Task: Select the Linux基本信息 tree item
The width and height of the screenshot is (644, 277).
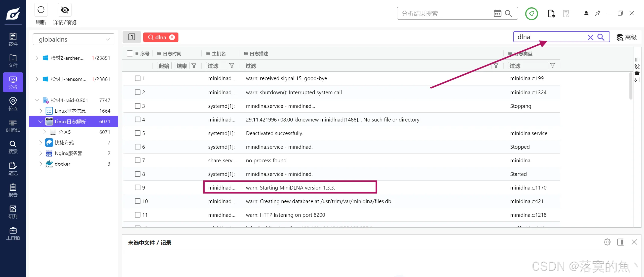Action: coord(70,111)
